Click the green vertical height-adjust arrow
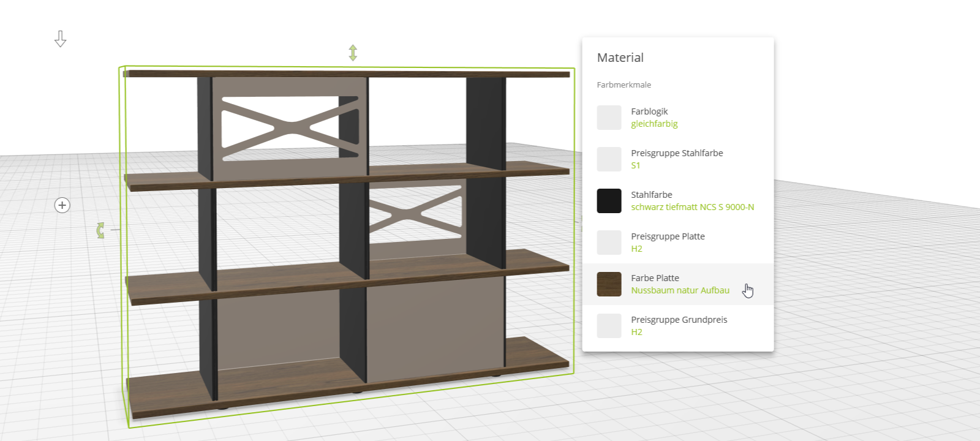This screenshot has height=441, width=980. (353, 53)
